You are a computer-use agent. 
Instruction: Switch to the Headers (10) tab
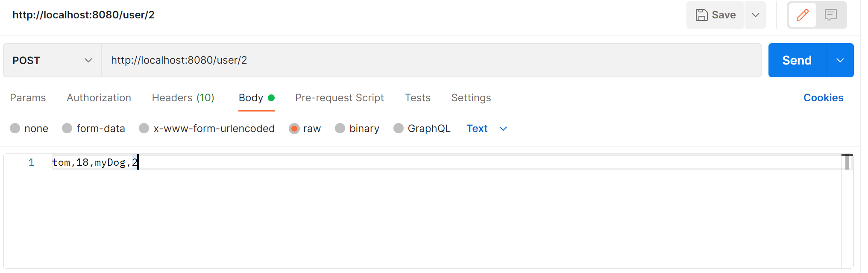(183, 98)
